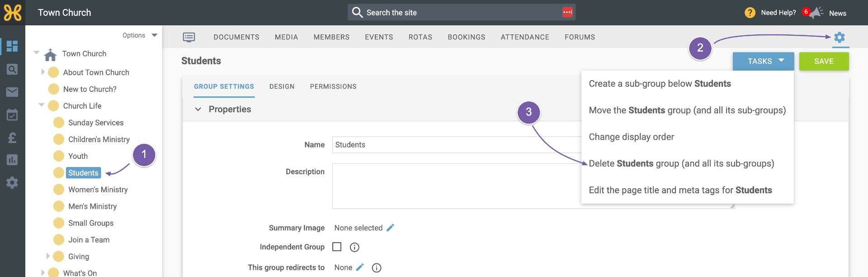The image size is (868, 277).
Task: Click the magnifier icon in search bar
Action: [x=357, y=12]
